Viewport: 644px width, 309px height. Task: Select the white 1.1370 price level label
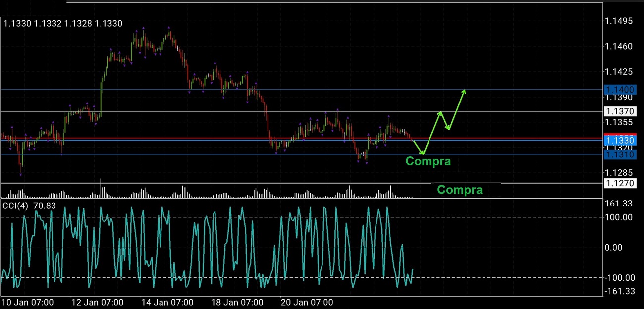click(x=619, y=112)
